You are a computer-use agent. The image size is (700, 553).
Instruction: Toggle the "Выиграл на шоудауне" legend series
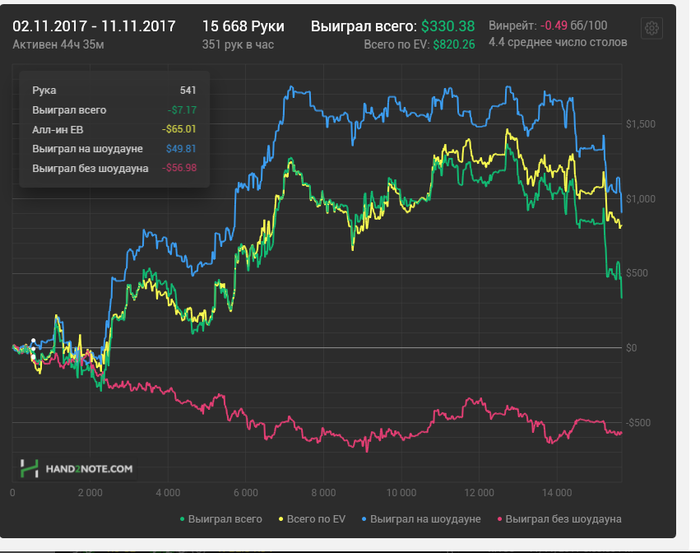[x=421, y=519]
